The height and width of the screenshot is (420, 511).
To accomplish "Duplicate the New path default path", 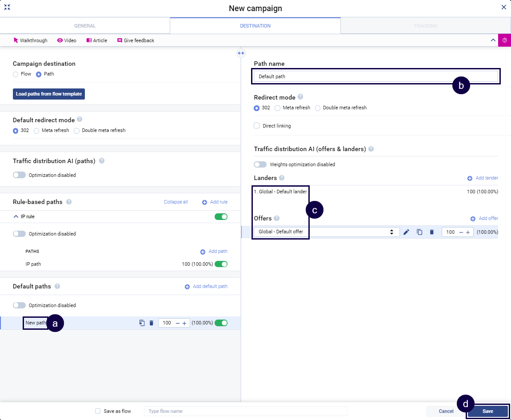I will point(142,323).
